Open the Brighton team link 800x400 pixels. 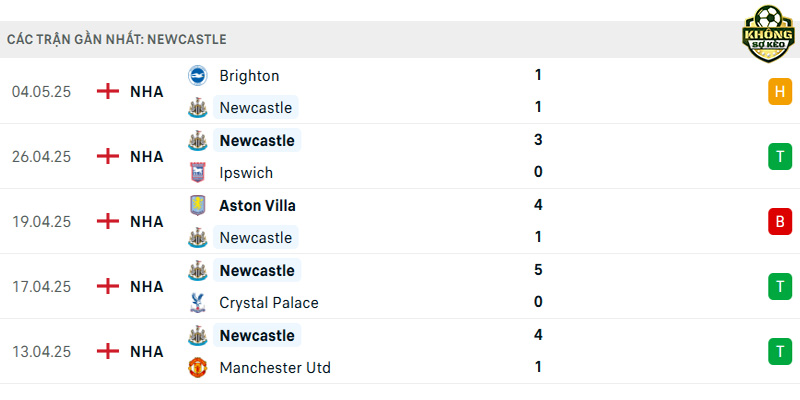(249, 76)
